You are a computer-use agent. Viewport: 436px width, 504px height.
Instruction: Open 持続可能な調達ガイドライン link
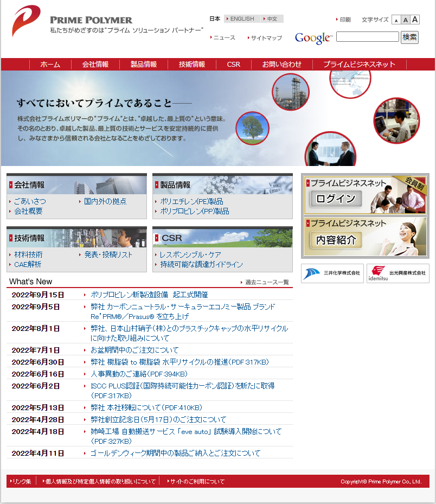click(201, 264)
